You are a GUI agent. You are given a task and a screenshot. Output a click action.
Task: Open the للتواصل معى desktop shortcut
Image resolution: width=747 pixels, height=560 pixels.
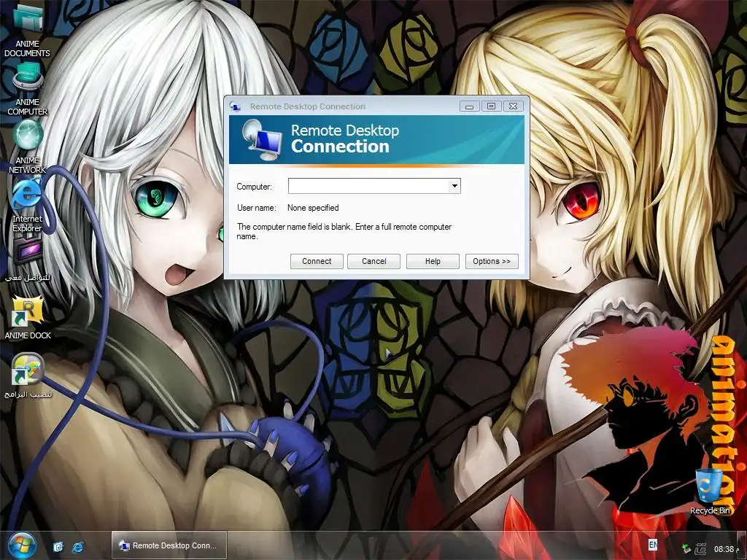tap(27, 260)
